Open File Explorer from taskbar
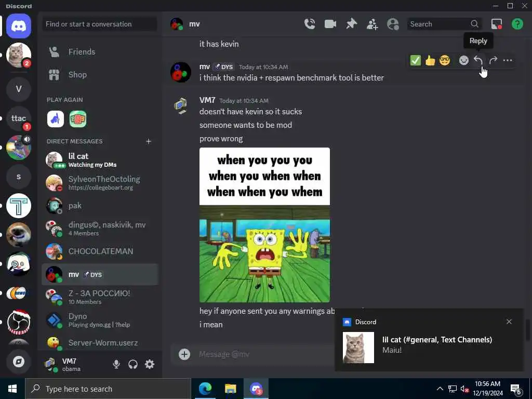 pos(230,389)
